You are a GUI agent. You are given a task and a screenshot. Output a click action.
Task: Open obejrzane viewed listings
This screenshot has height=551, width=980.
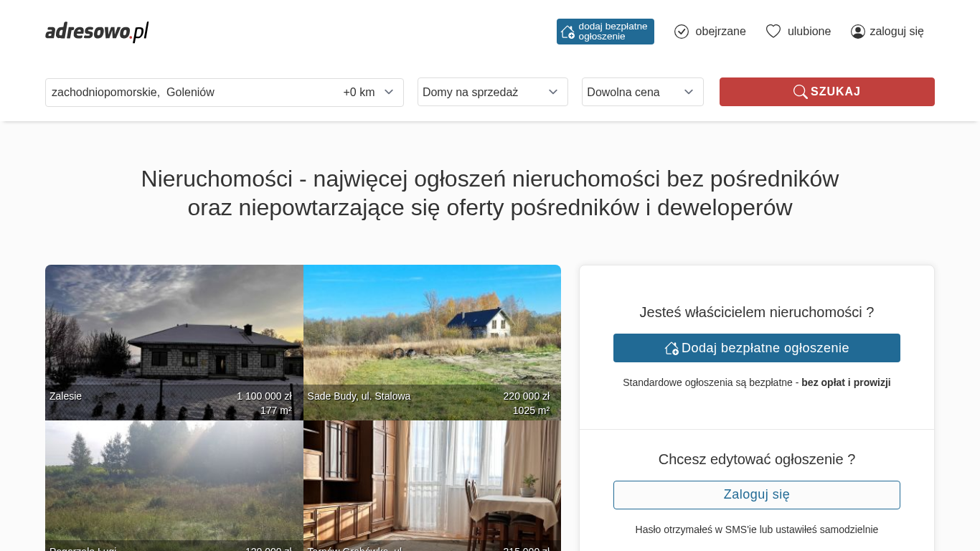coord(720,32)
